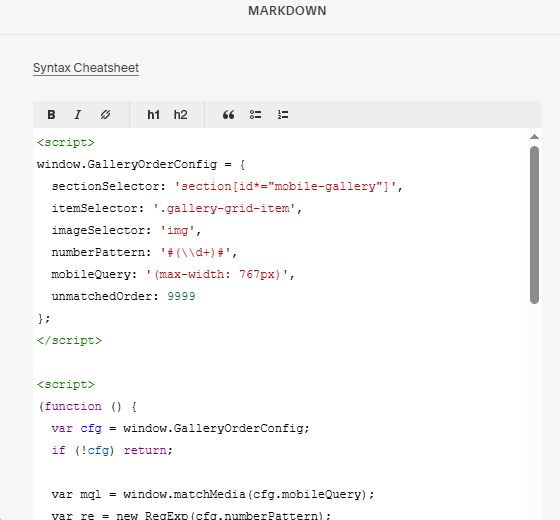Apply heading 1 with the h1 button
This screenshot has height=520, width=560.
point(153,115)
